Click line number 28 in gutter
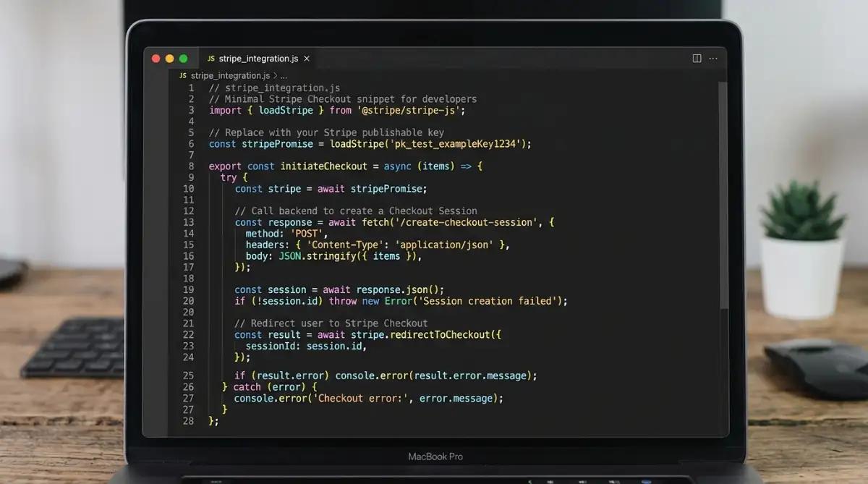 [x=188, y=420]
